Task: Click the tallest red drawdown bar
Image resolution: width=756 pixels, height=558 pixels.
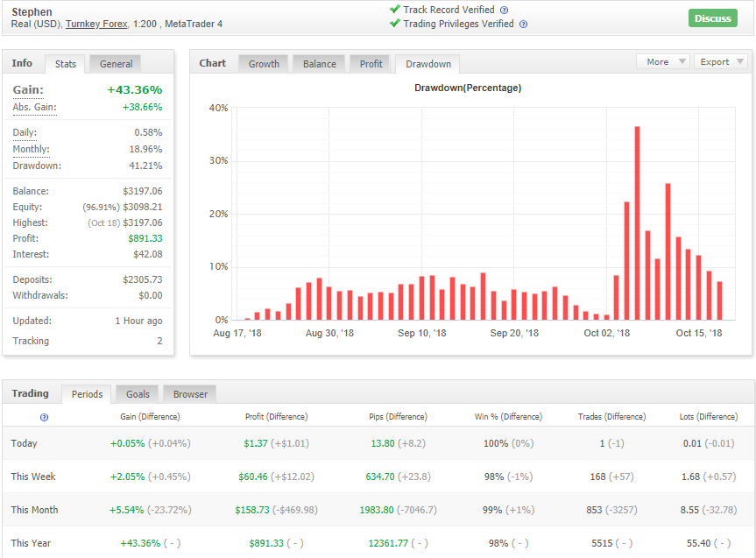Action: [637, 223]
